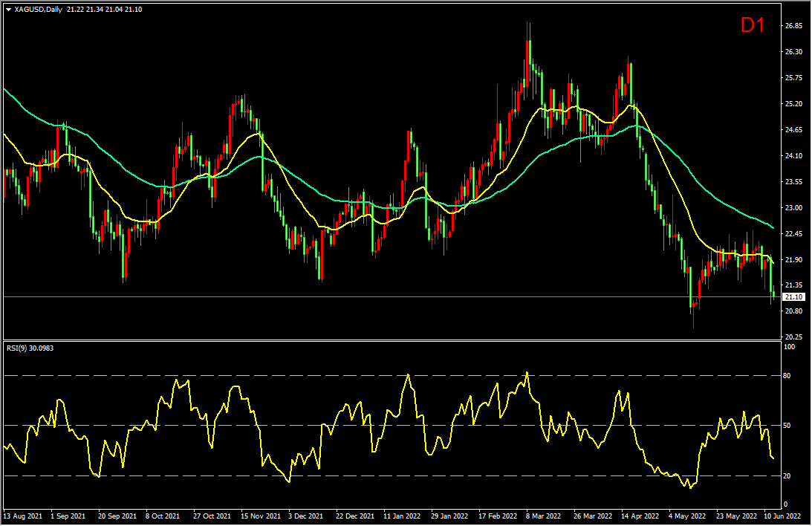Click the 14 Apr 2022 date label
The width and height of the screenshot is (812, 526).
point(640,516)
